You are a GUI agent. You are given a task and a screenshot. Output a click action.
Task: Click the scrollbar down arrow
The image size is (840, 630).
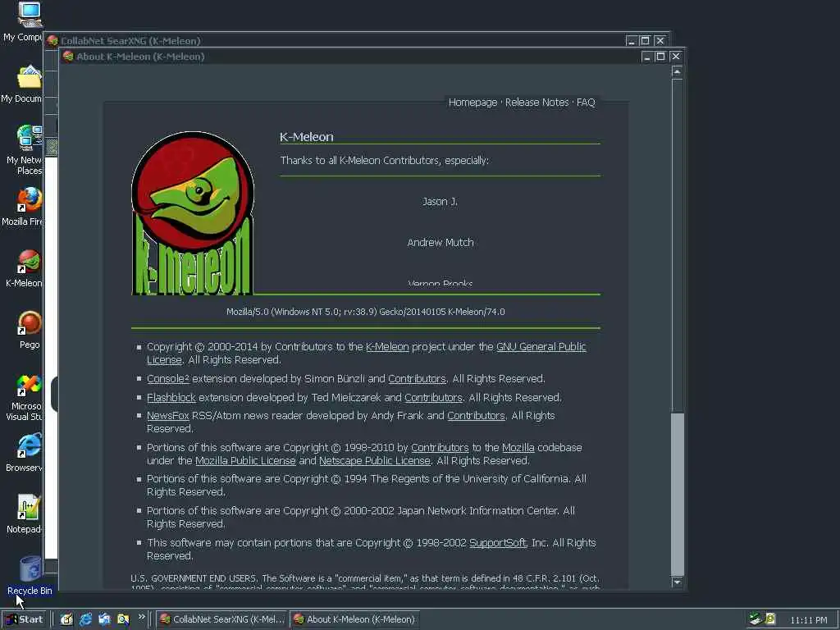[677, 582]
